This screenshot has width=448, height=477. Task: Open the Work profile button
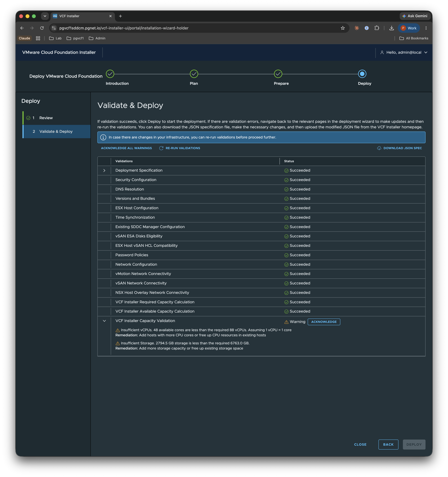(409, 28)
